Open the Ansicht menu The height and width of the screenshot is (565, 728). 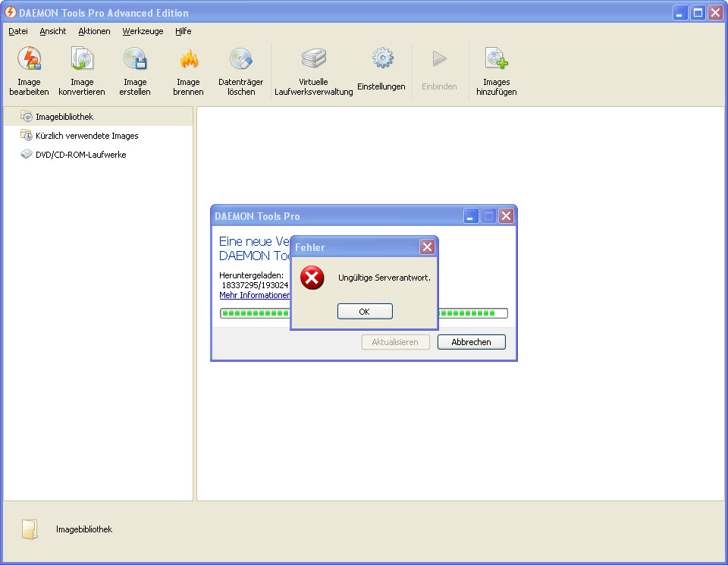pyautogui.click(x=53, y=31)
